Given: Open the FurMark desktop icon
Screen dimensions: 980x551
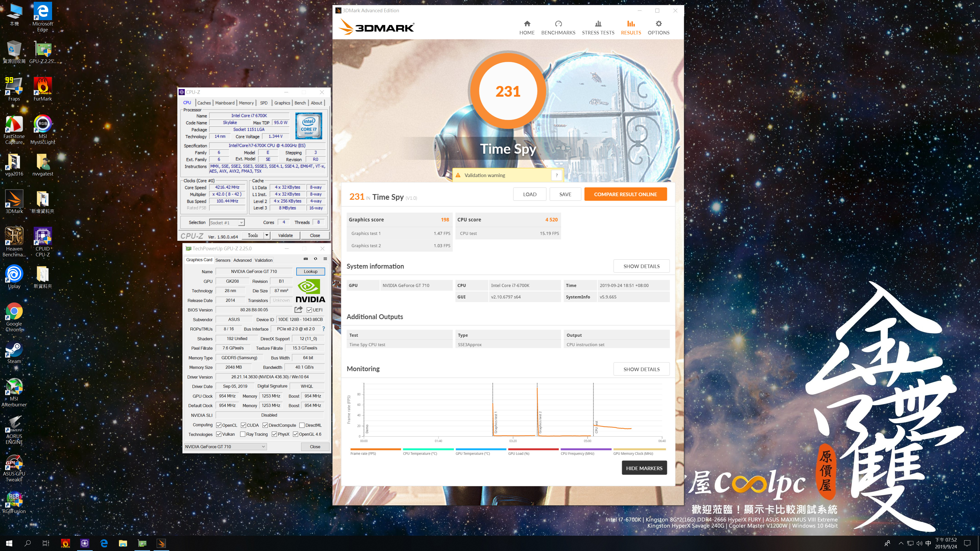Looking at the screenshot, I should pos(43,89).
